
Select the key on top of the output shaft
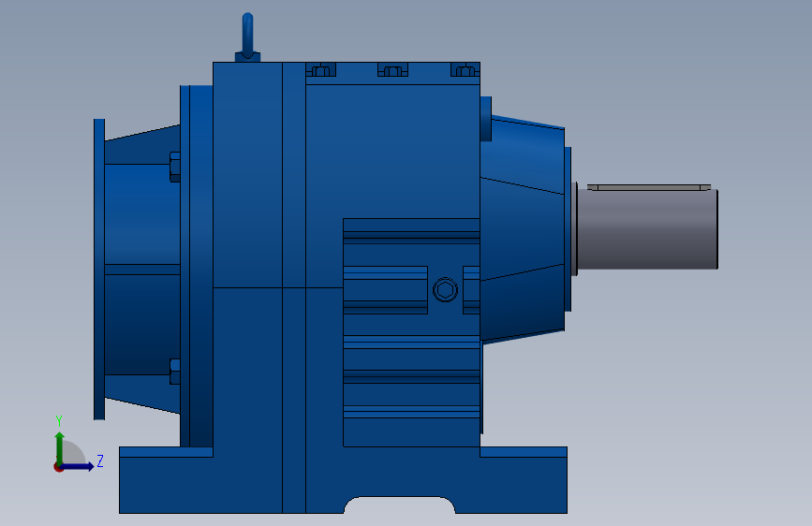tap(649, 187)
